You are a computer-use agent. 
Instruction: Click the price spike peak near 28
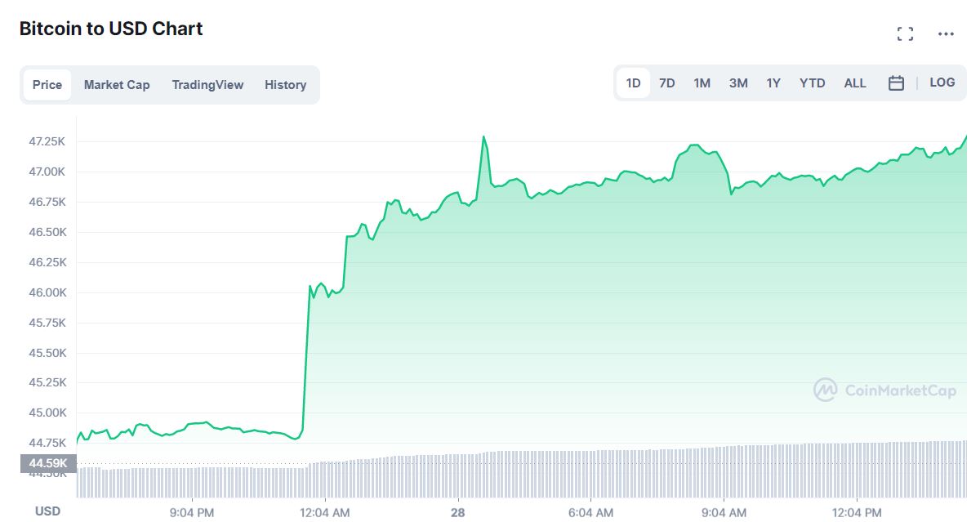click(x=483, y=137)
